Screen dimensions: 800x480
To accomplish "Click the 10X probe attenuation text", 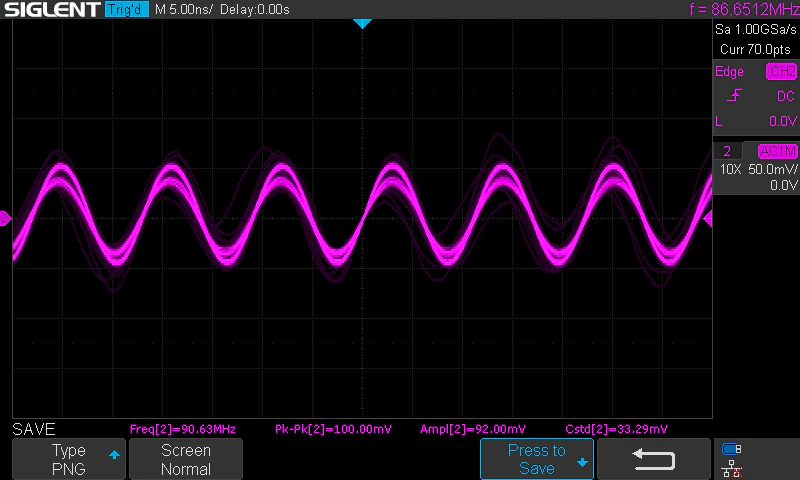I will [730, 169].
